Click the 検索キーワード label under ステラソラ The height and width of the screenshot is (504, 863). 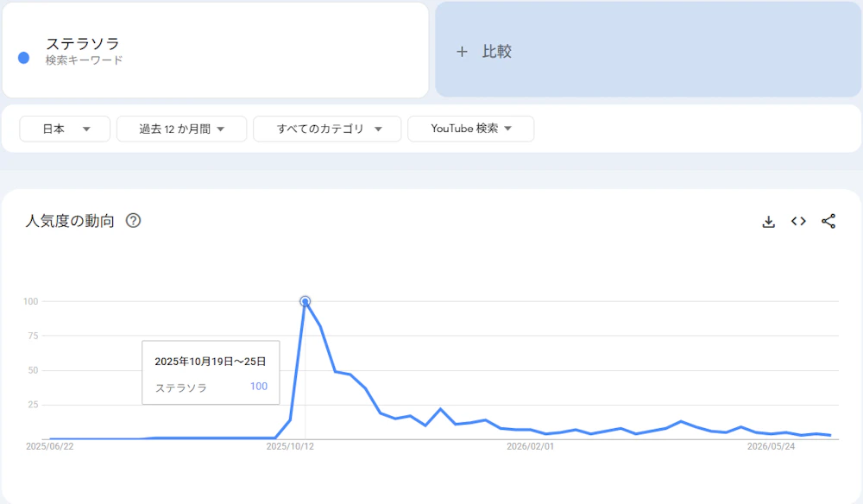pos(85,60)
